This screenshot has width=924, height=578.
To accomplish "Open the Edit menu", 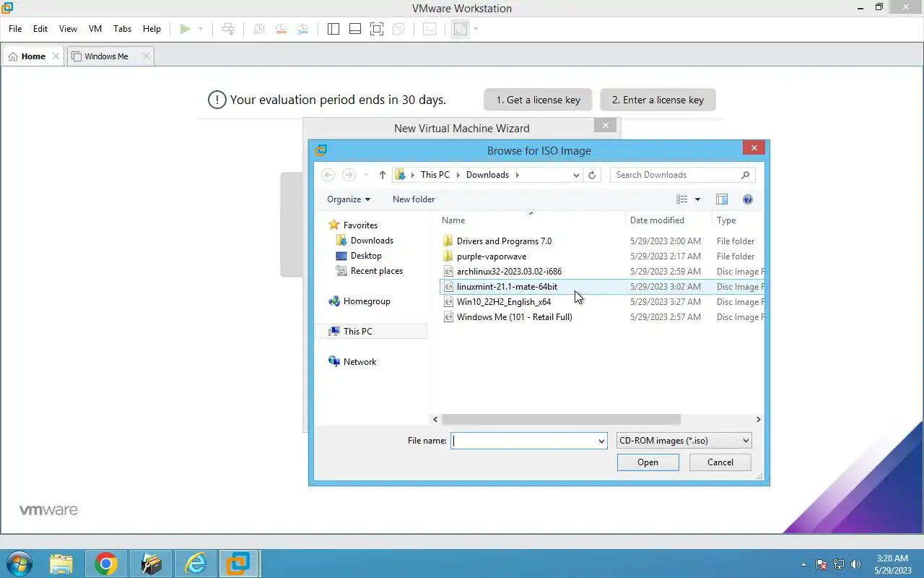I will tap(40, 29).
